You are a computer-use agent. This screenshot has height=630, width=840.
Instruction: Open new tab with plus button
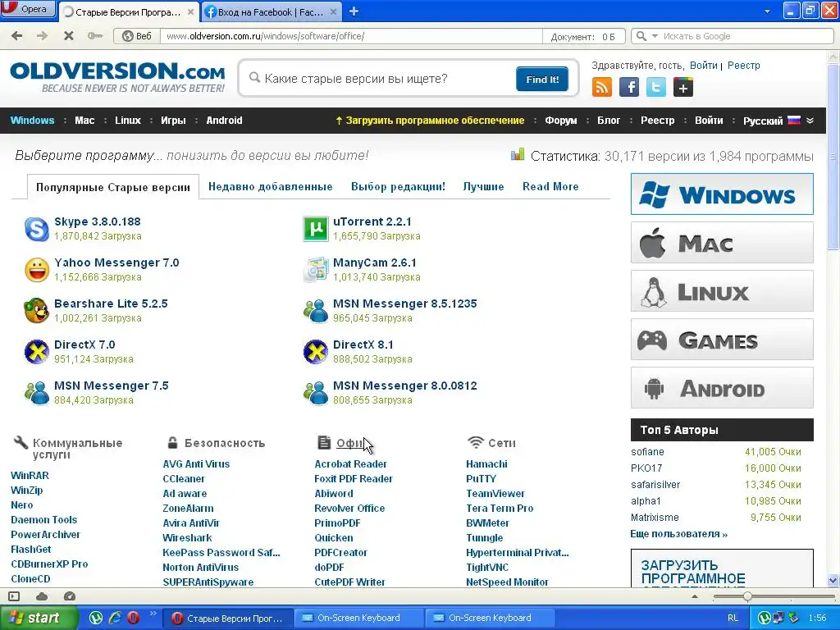[354, 11]
